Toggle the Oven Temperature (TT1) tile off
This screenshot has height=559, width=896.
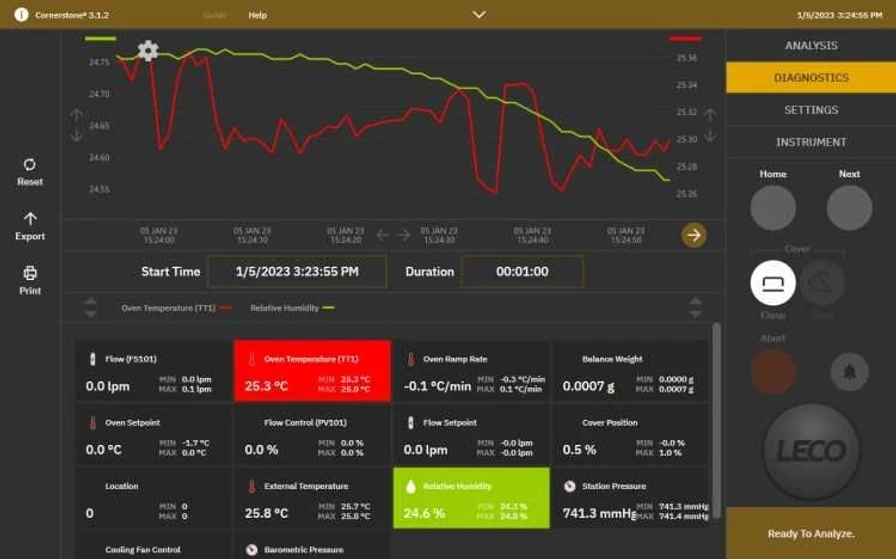click(x=312, y=371)
